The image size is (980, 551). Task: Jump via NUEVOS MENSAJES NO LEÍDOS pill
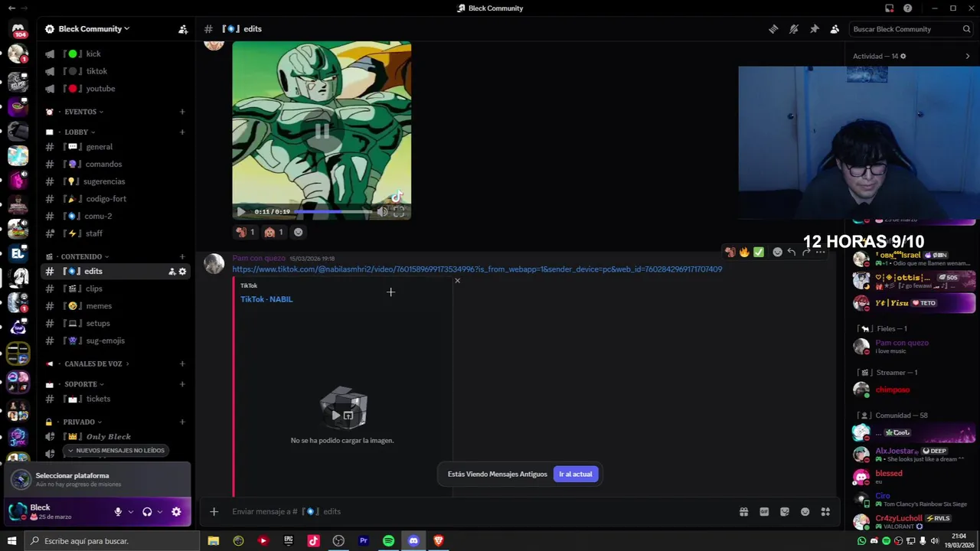click(116, 451)
